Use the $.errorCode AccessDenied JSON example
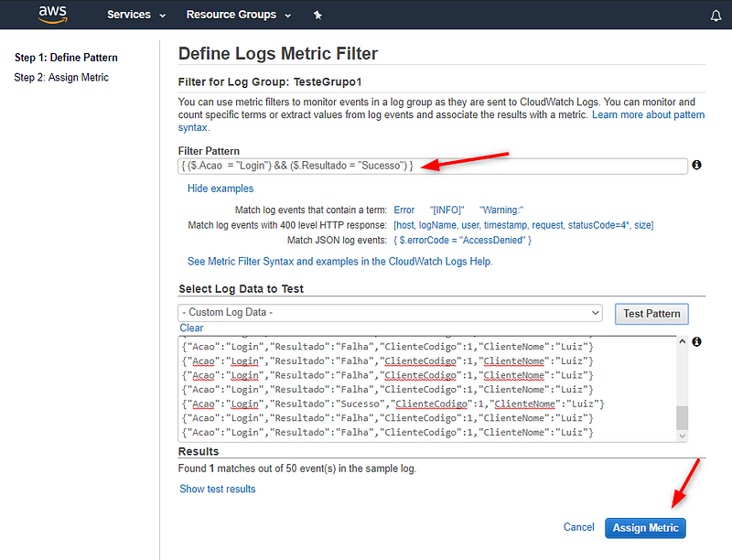The image size is (732, 560). pyautogui.click(x=462, y=241)
